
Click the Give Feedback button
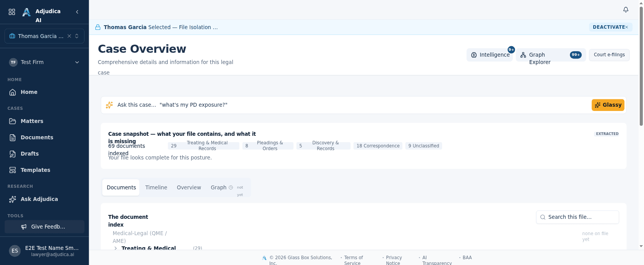coord(45,227)
